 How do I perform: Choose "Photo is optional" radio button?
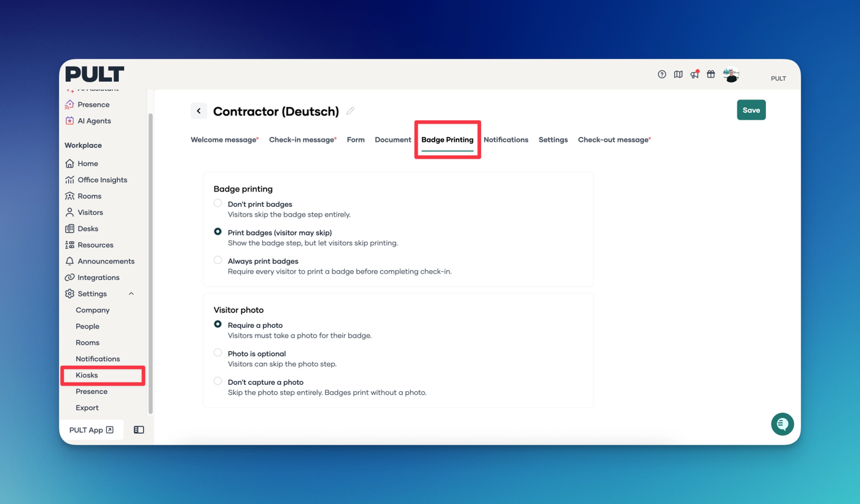218,353
